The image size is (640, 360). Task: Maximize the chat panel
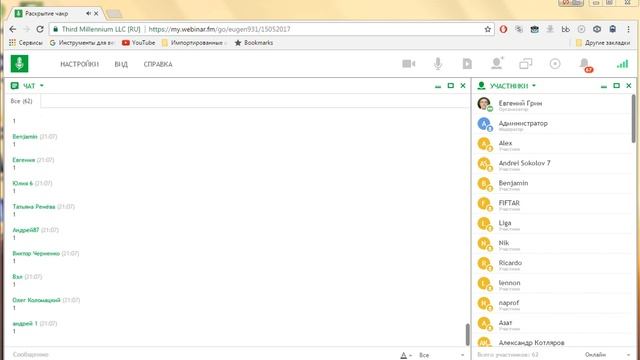coord(451,86)
